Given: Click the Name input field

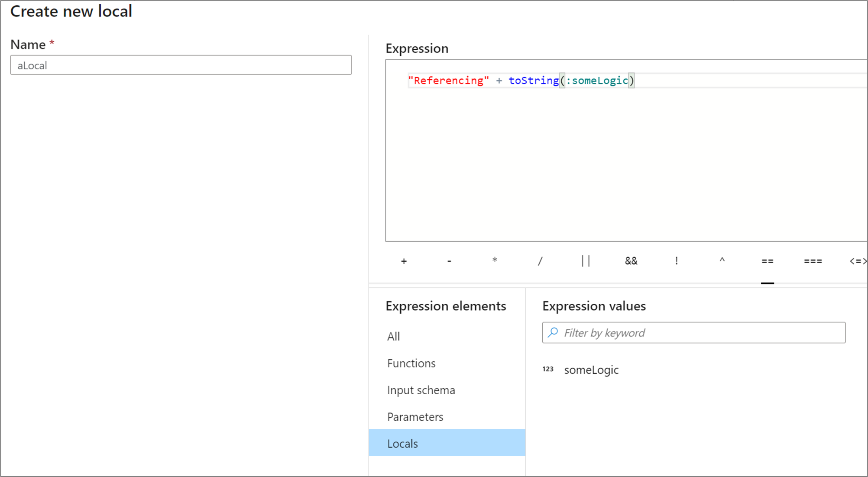Looking at the screenshot, I should [181, 65].
